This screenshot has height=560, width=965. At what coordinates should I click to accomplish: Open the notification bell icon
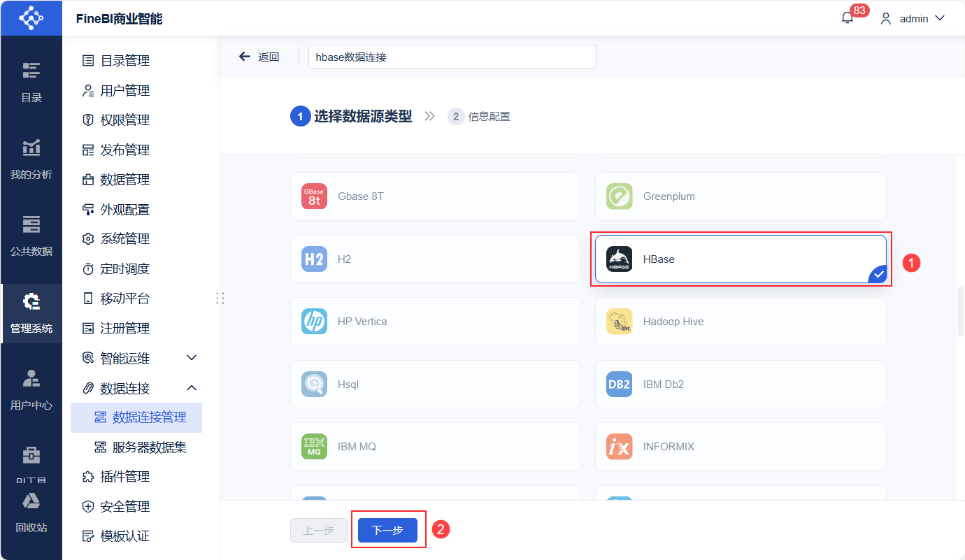pos(848,19)
